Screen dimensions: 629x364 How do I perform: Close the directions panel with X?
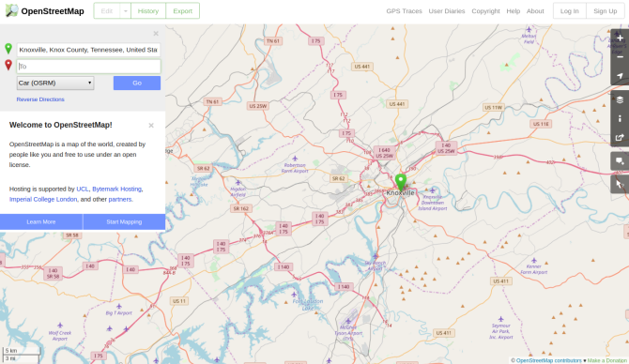coord(156,34)
